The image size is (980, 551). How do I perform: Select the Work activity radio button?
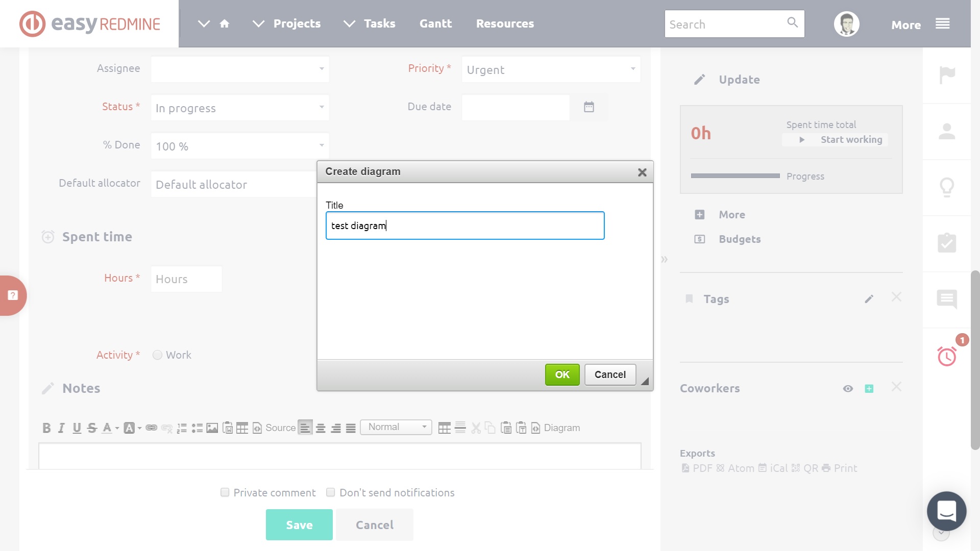pos(157,355)
